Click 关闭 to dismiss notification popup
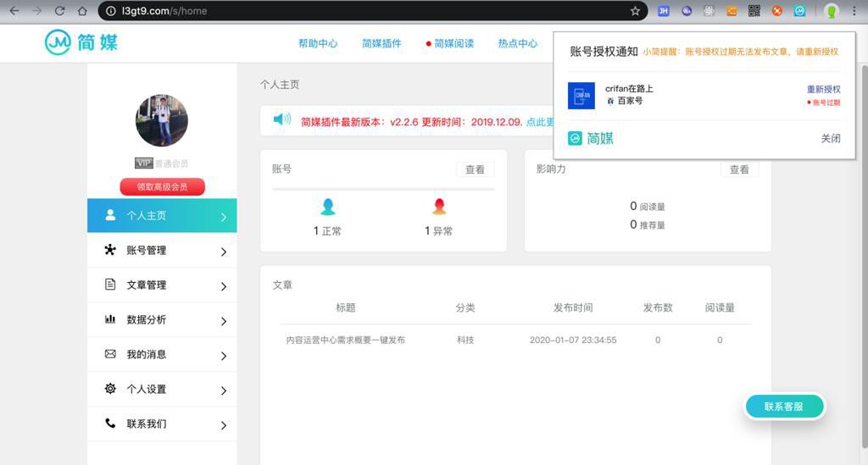This screenshot has width=868, height=465. [831, 138]
